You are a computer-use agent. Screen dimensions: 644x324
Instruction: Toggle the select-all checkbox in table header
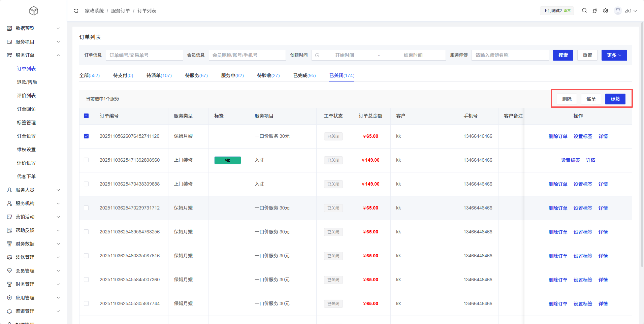click(86, 116)
